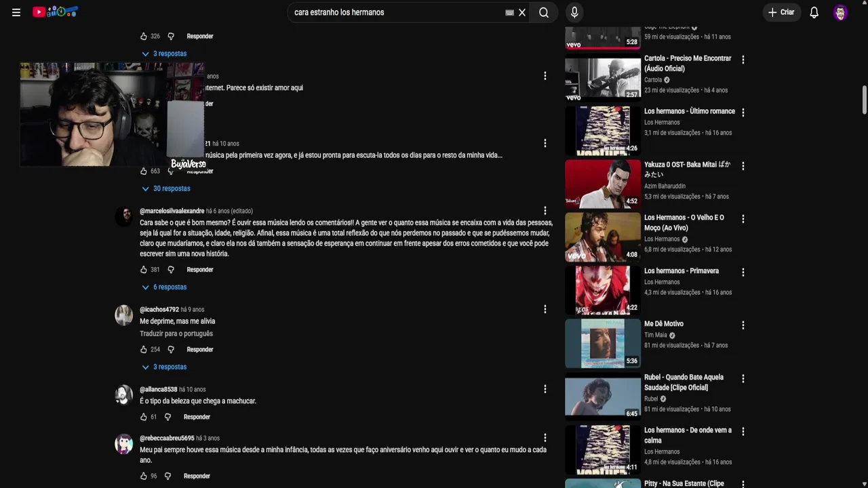The height and width of the screenshot is (488, 868).
Task: Open @allanca8538 channel link
Action: click(158, 390)
